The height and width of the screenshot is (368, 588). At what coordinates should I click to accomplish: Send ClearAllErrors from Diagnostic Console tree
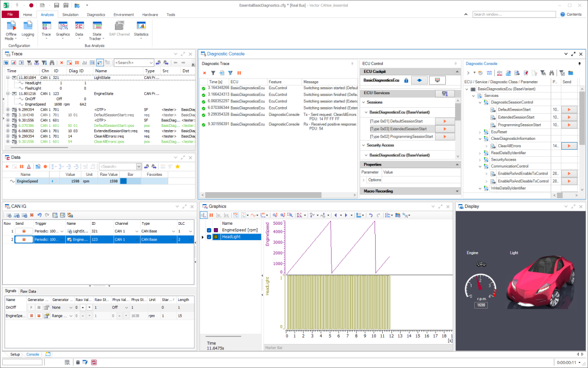click(x=569, y=146)
